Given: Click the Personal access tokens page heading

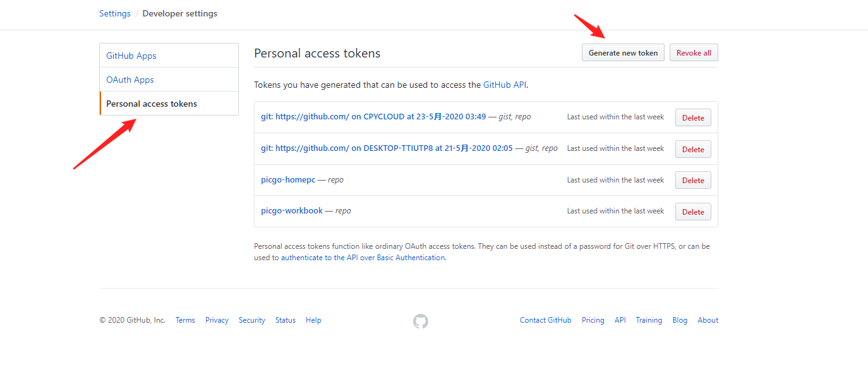Looking at the screenshot, I should (317, 53).
